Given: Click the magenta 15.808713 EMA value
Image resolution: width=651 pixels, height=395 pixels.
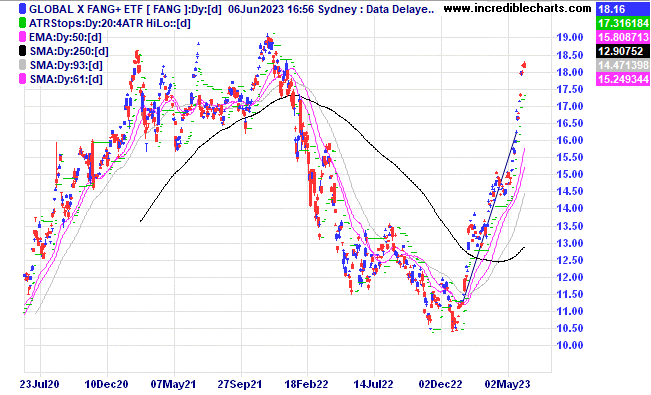Looking at the screenshot, I should click(x=623, y=37).
